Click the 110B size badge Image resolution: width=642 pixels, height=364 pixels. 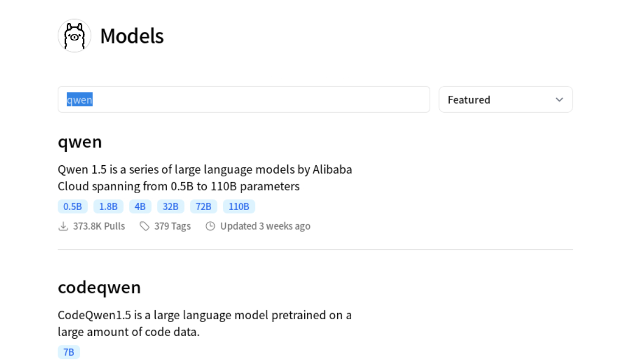(x=239, y=207)
